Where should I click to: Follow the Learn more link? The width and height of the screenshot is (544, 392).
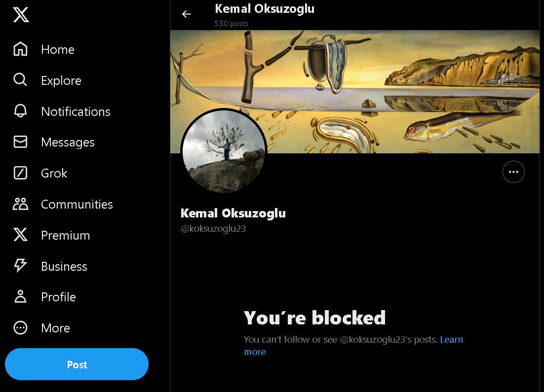[451, 339]
